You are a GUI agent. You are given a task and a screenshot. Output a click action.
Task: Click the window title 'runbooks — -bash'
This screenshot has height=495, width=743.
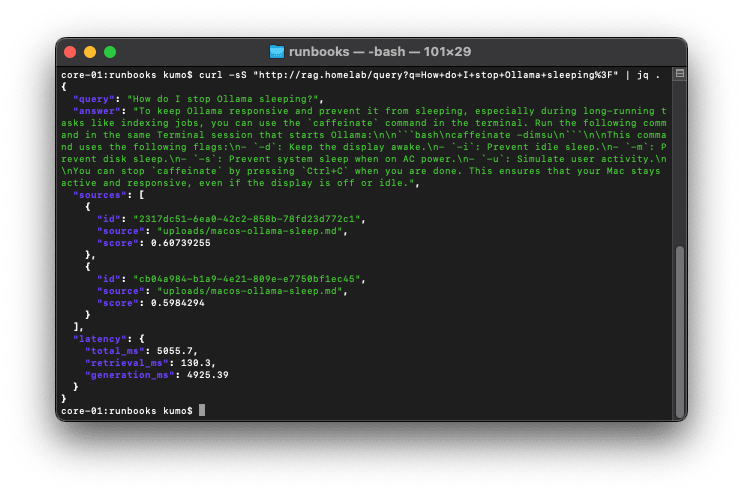click(x=340, y=51)
